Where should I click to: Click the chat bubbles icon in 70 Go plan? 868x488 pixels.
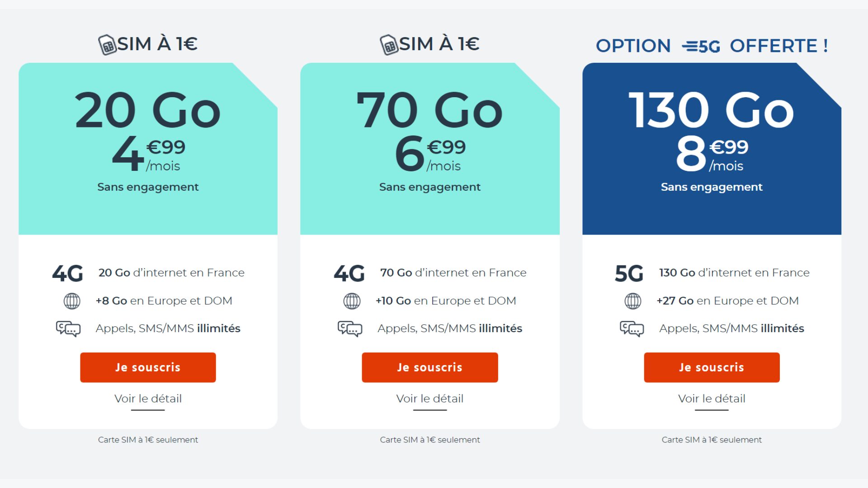tap(350, 328)
